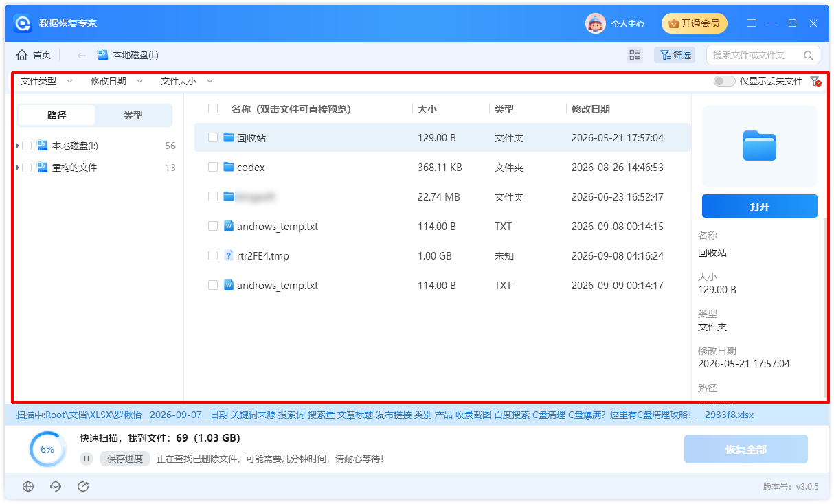The width and height of the screenshot is (834, 504).
Task: Click the 本地磁盘(I:) disk icon in breadcrumb
Action: 103,55
